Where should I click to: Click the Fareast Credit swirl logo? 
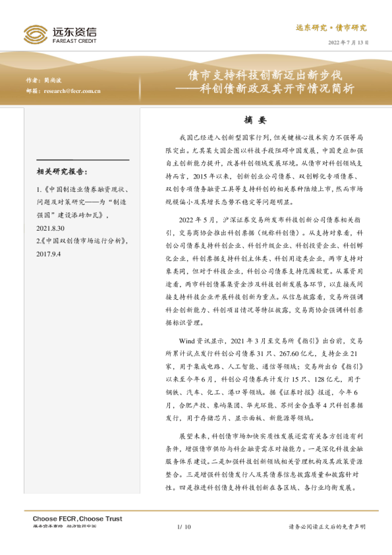tap(36, 35)
